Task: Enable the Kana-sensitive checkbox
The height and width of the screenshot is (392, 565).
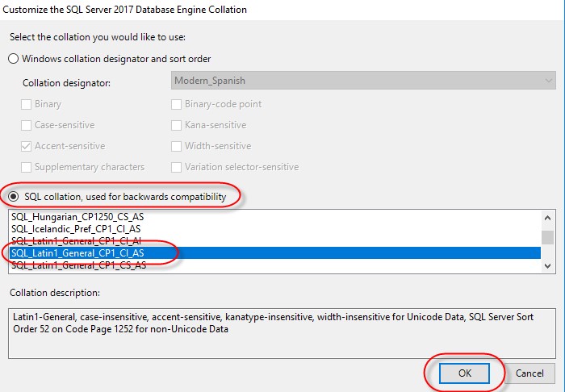Action: coord(177,125)
